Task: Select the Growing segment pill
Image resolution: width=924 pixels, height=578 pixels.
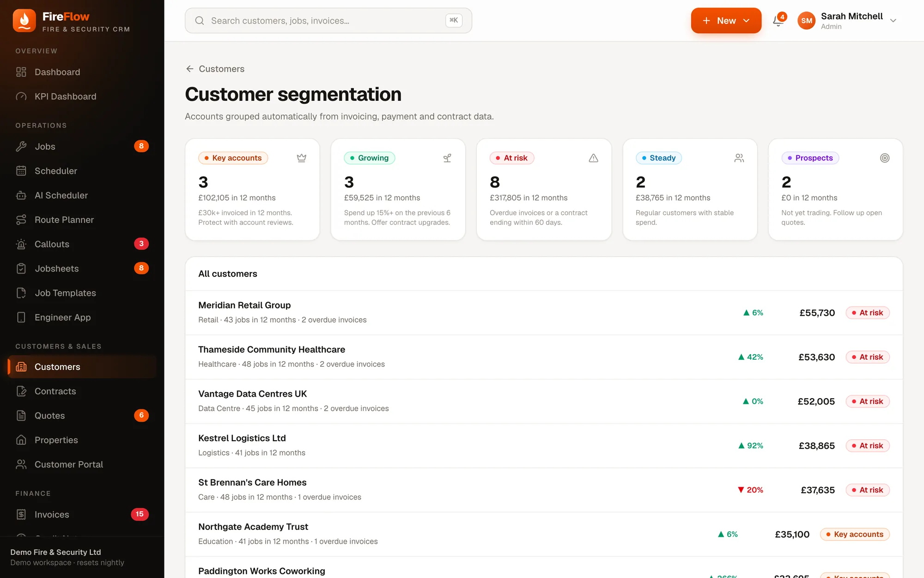Action: click(x=370, y=158)
